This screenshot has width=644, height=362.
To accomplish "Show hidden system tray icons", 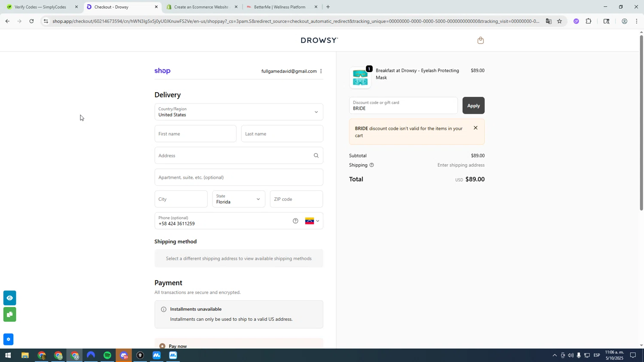I will [554, 355].
